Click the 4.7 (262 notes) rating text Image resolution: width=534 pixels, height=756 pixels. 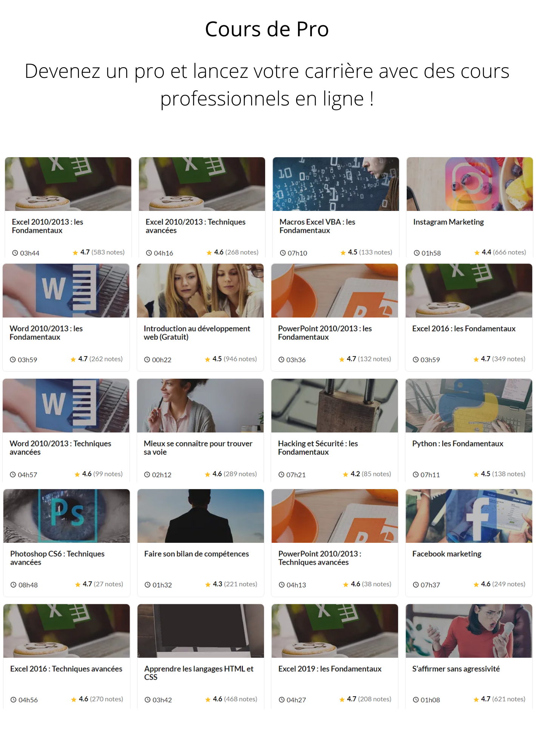100,359
